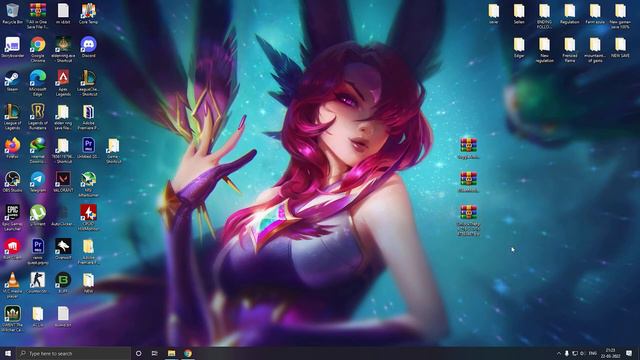The height and width of the screenshot is (360, 640).
Task: Select the Overwolf desktop shortcut
Action: click(x=63, y=249)
